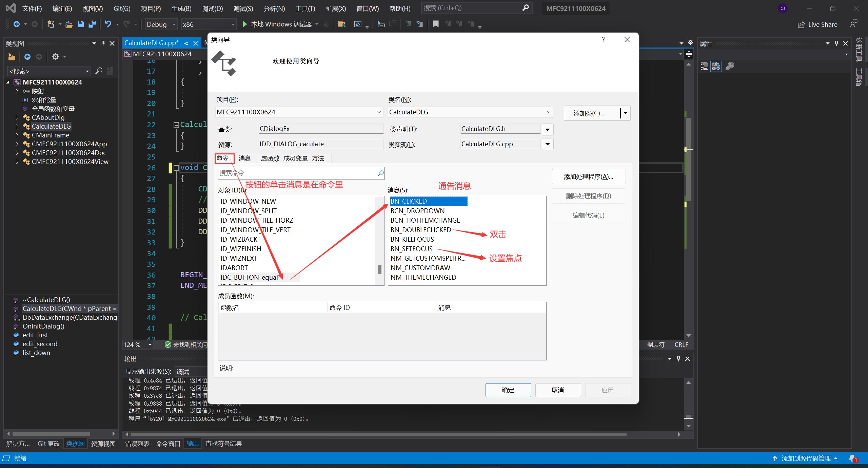Viewport: 868px width, 468px height.
Task: Click the 添加处理程序(A)... button
Action: click(x=588, y=177)
